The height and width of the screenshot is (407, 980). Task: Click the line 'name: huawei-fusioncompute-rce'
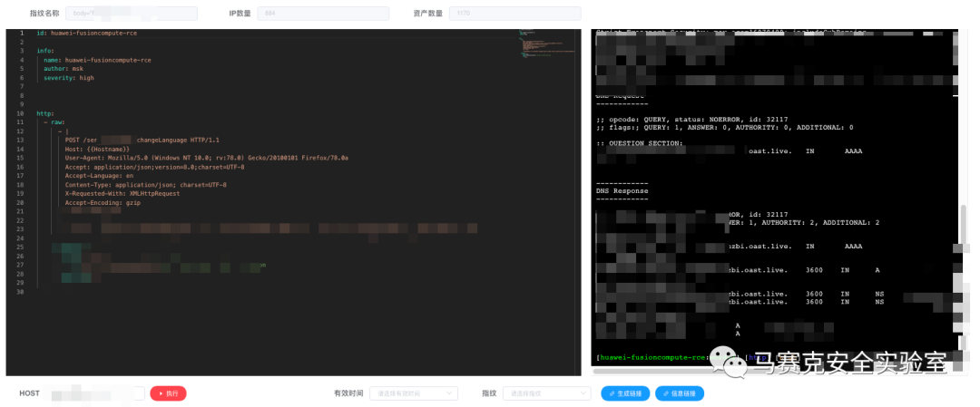[x=97, y=60]
